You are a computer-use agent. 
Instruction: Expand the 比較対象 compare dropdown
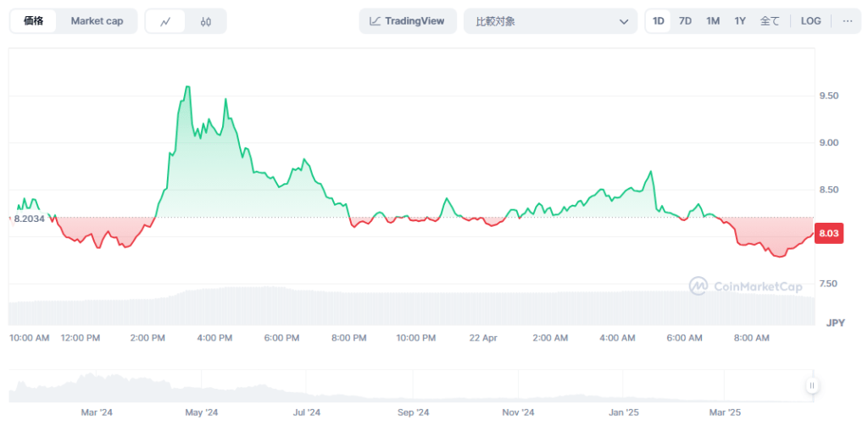click(x=550, y=21)
